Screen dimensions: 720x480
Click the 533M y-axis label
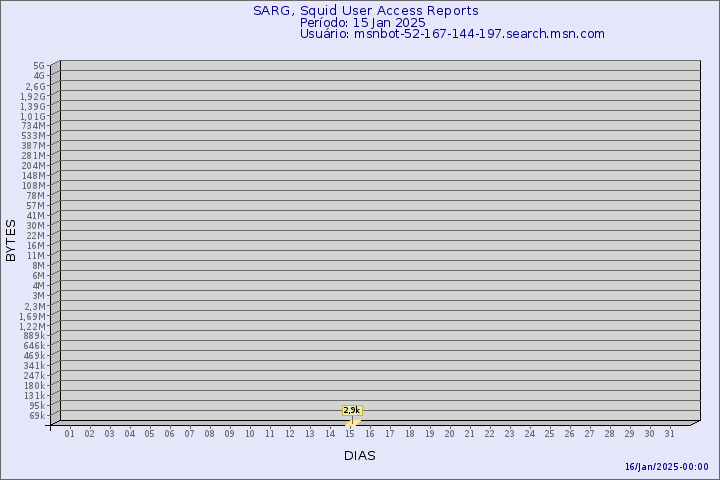(34, 136)
